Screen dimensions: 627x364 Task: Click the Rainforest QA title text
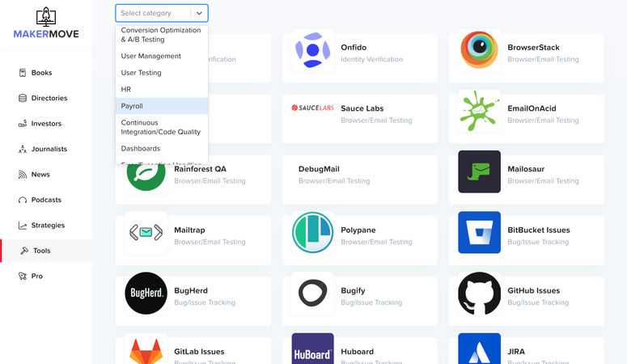click(x=200, y=169)
